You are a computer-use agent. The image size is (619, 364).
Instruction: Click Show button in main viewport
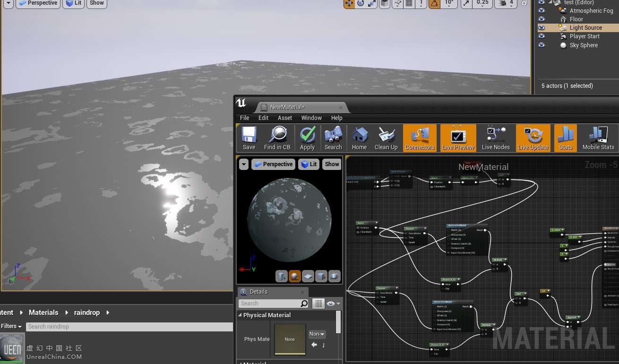(97, 3)
